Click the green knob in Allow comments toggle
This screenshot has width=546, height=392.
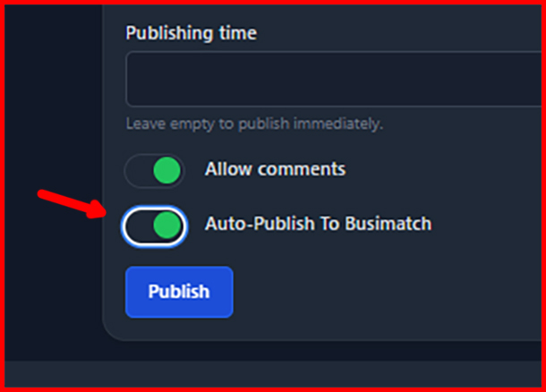[x=166, y=170]
